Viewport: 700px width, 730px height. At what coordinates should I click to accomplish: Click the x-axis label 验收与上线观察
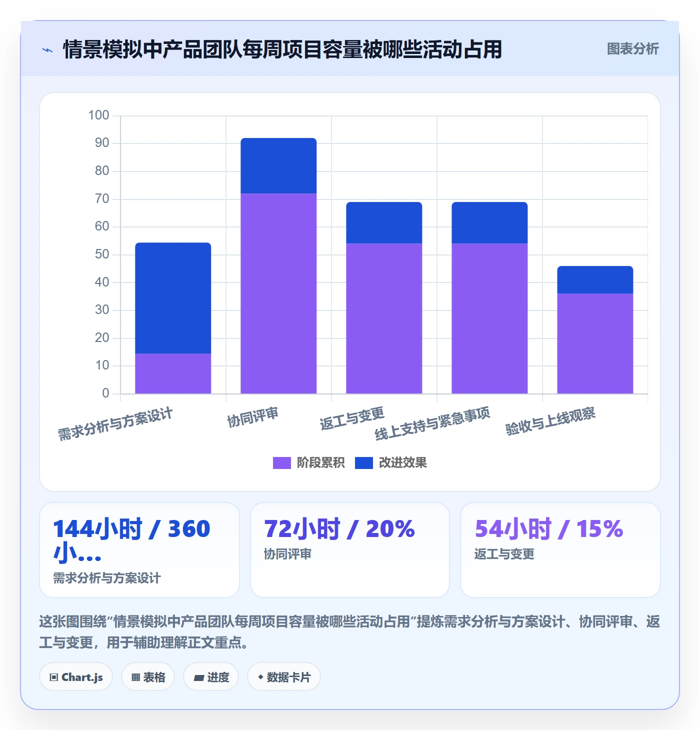[550, 421]
